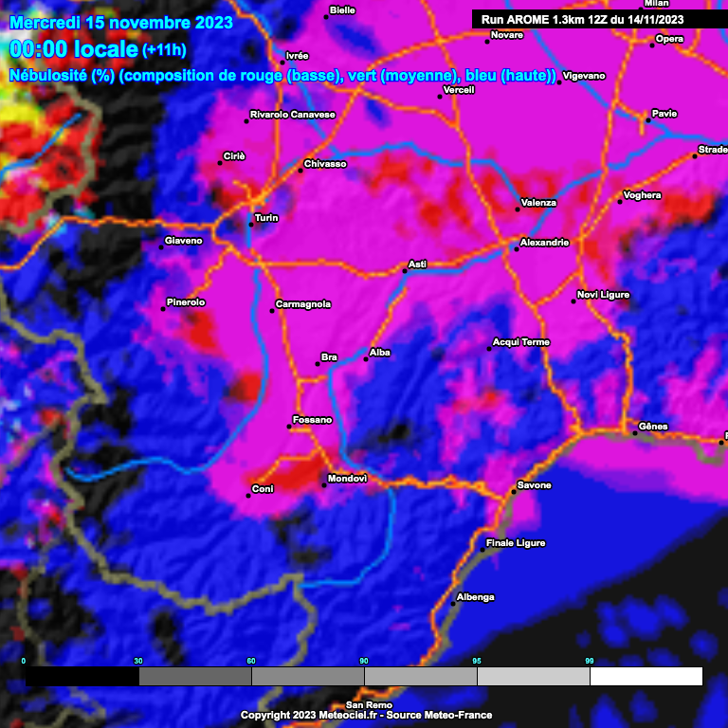Select the white 99 percent legend swatch
The width and height of the screenshot is (728, 728).
point(646,676)
